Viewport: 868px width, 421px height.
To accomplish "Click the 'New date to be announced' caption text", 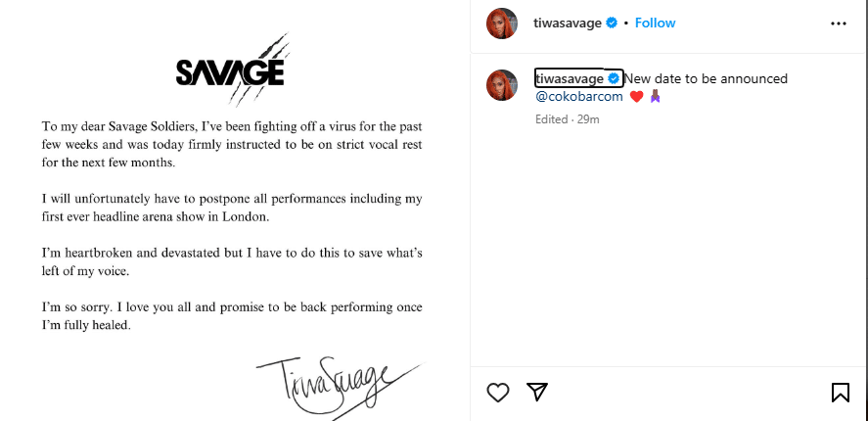I will (x=705, y=78).
